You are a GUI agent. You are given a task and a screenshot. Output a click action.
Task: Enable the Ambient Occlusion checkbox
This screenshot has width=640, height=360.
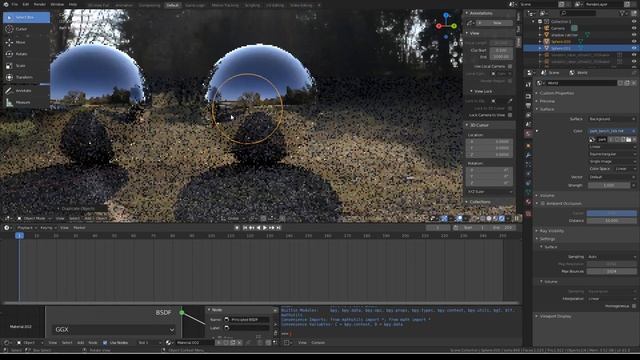coord(543,203)
